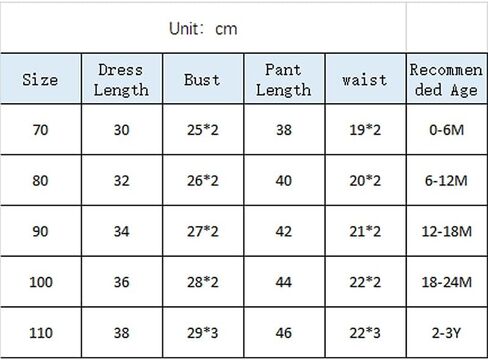The image size is (488, 360).
Task: Select the 22*3 waist cell
Action: [365, 333]
